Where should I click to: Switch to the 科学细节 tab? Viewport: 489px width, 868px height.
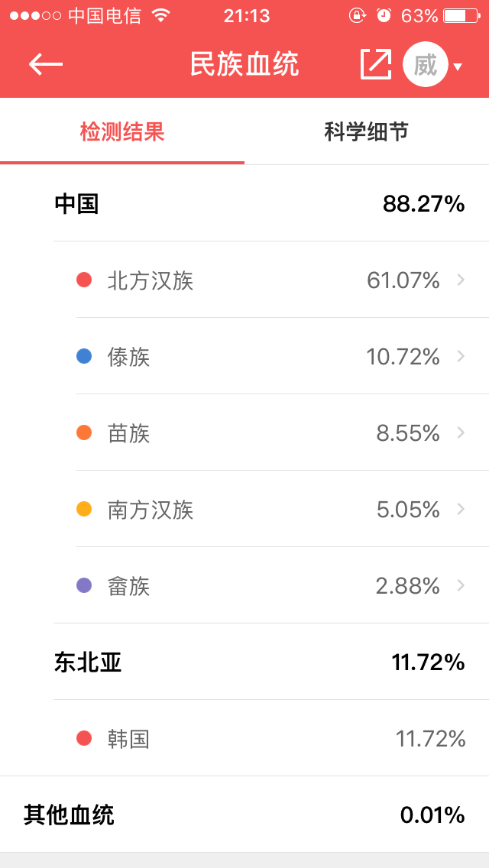(367, 131)
